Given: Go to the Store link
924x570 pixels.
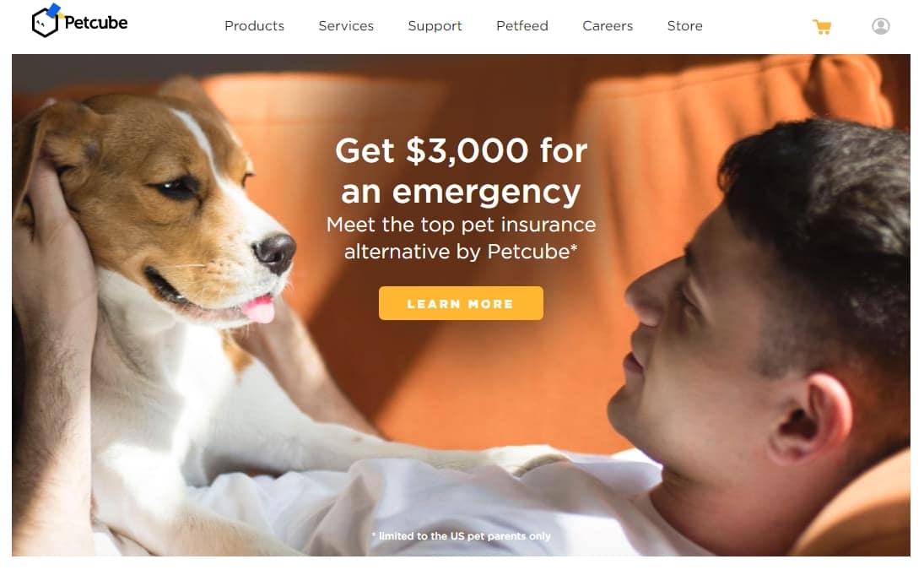Looking at the screenshot, I should coord(684,26).
